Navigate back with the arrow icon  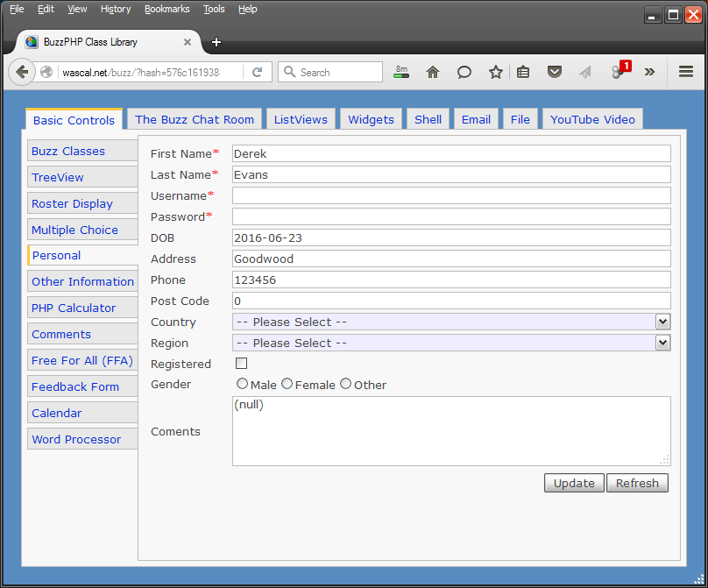pos(22,72)
